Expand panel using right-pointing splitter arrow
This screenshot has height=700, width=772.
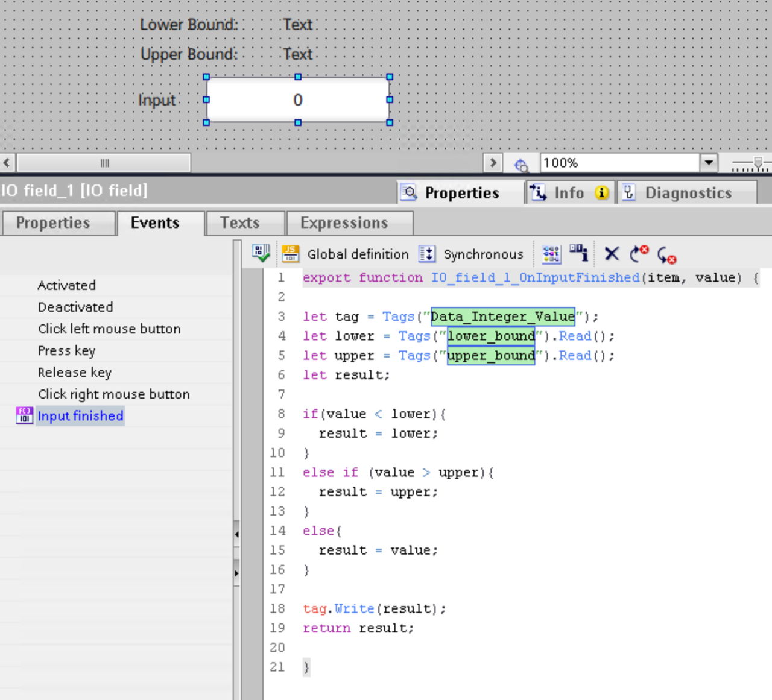[x=236, y=573]
